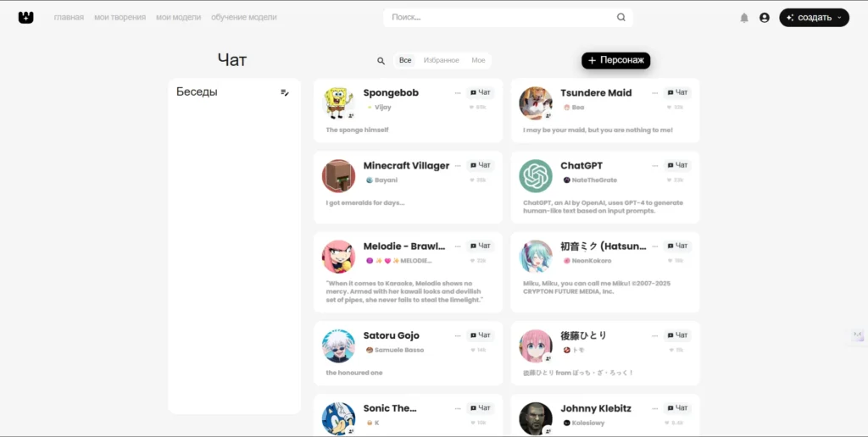Switch to the Избранное tab
The width and height of the screenshot is (868, 437).
(x=441, y=60)
